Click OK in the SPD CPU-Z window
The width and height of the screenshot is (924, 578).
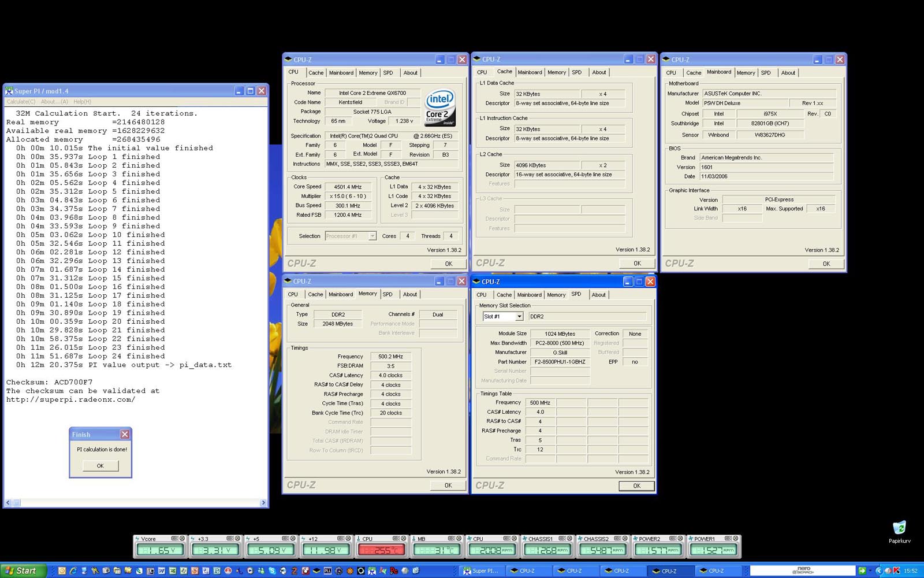(637, 486)
